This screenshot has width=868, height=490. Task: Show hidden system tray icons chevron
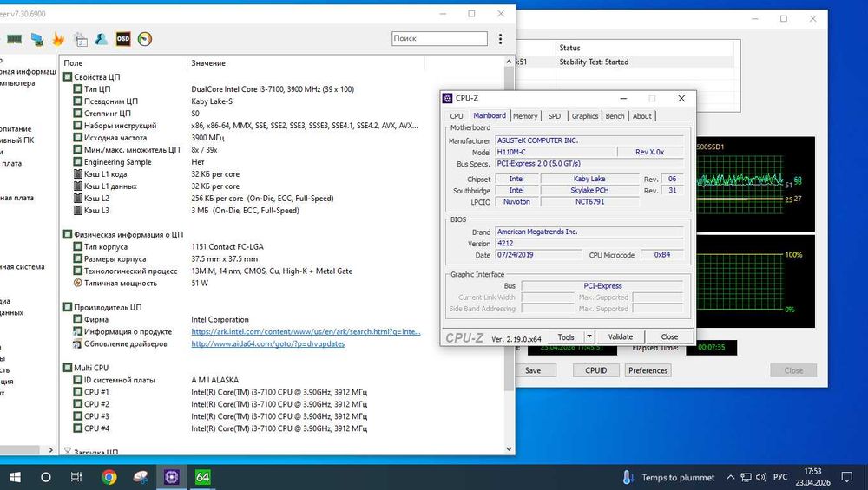tap(731, 477)
